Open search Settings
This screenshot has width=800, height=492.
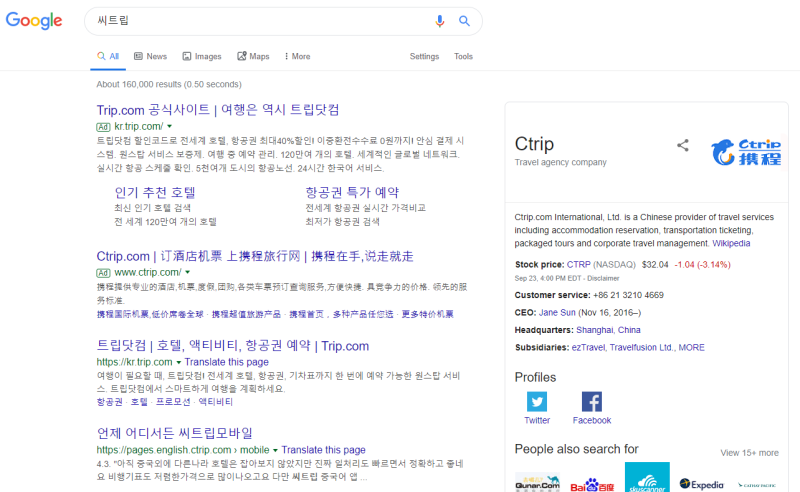tap(424, 56)
